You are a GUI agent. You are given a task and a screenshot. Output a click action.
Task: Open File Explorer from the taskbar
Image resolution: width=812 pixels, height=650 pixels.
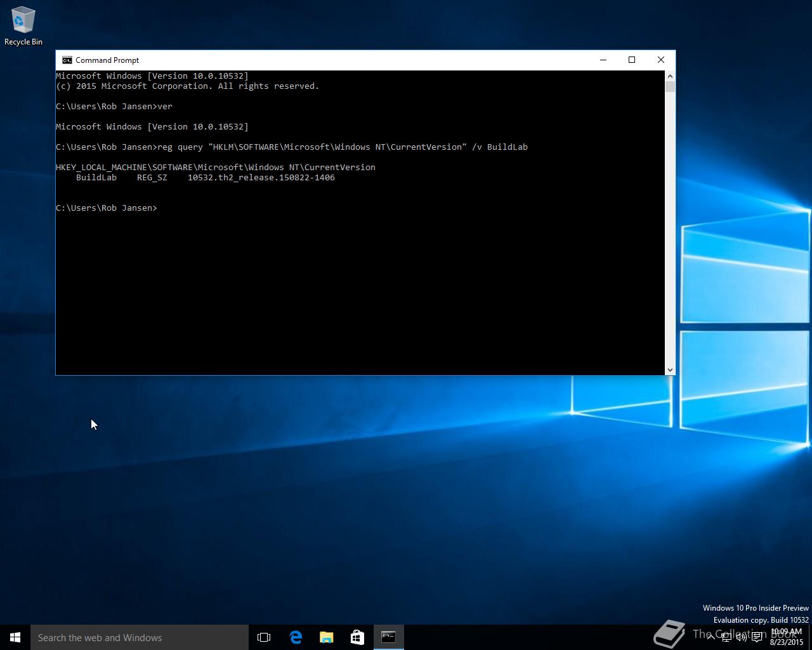click(327, 637)
